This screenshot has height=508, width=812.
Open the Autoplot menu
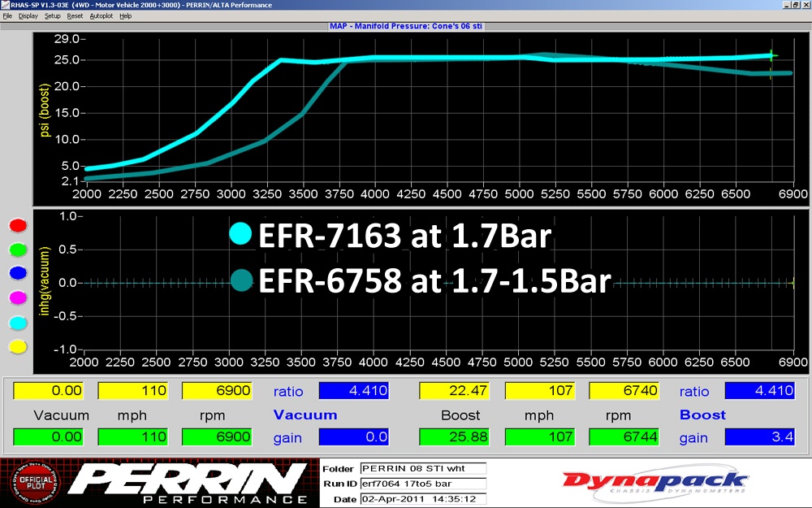[x=101, y=16]
